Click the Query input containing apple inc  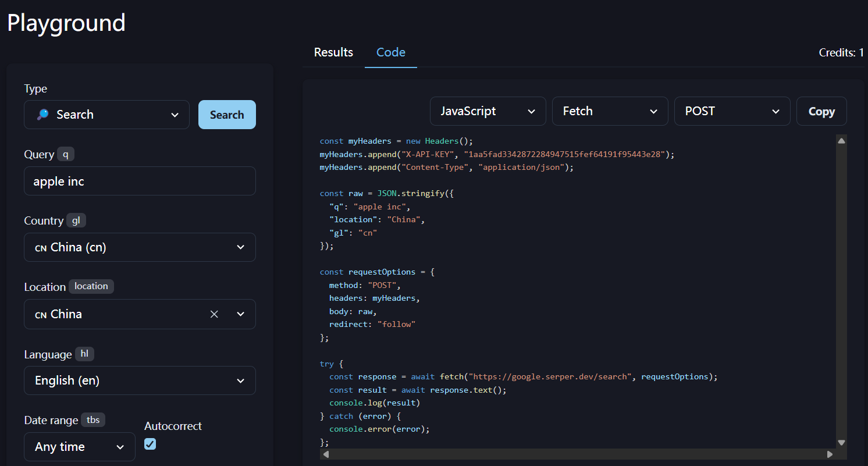pos(140,182)
